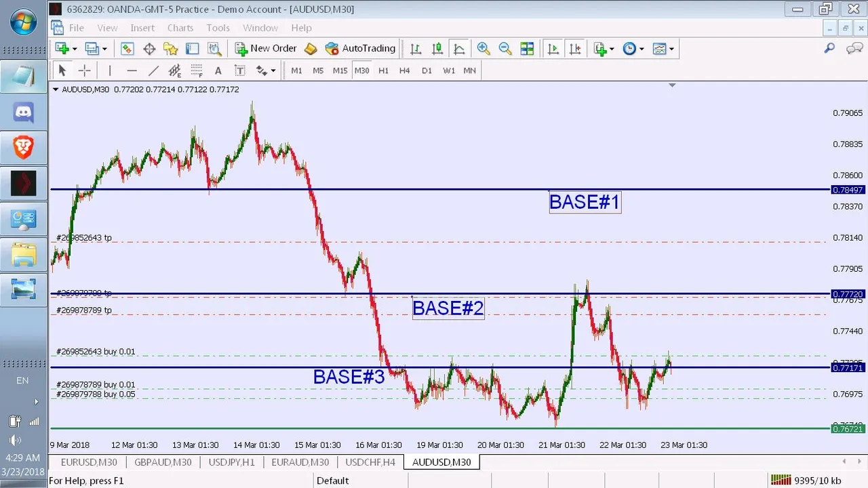Select the BASE#1 text label
The height and width of the screenshot is (488, 868).
585,202
